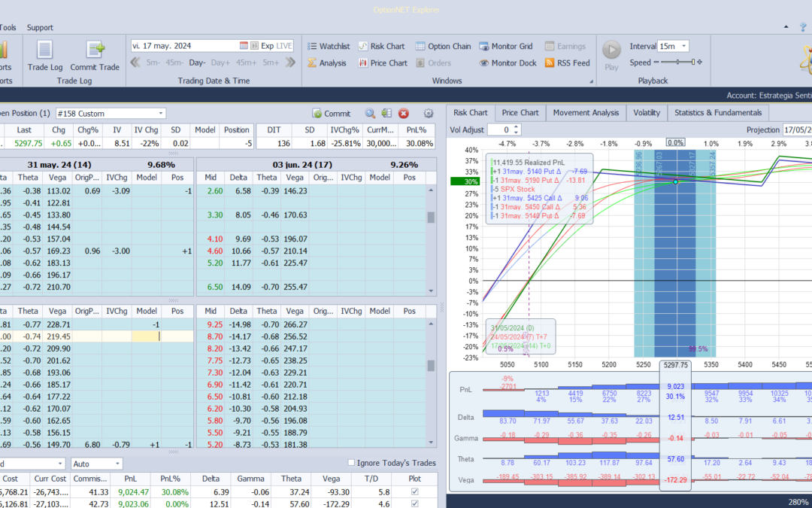Open the Interval 15m dropdown

pyautogui.click(x=683, y=46)
